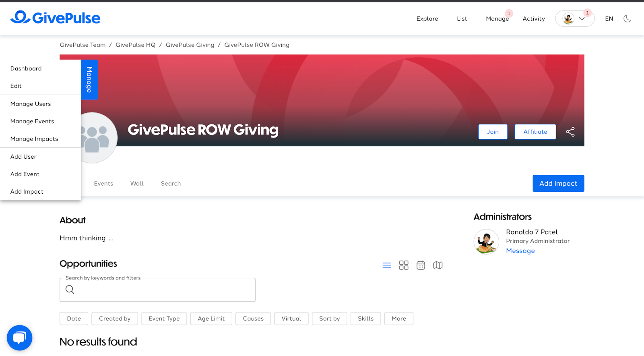The width and height of the screenshot is (644, 356).
Task: Open the Skills filter
Action: pos(366,319)
